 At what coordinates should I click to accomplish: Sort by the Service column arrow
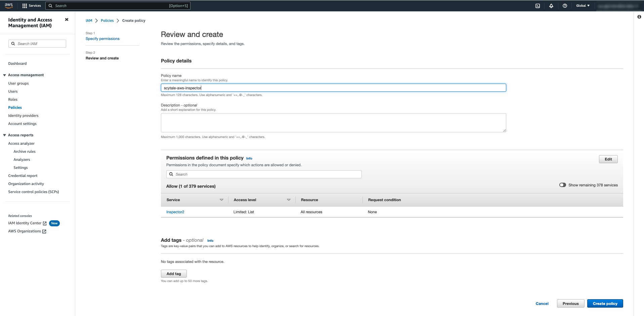pyautogui.click(x=221, y=200)
